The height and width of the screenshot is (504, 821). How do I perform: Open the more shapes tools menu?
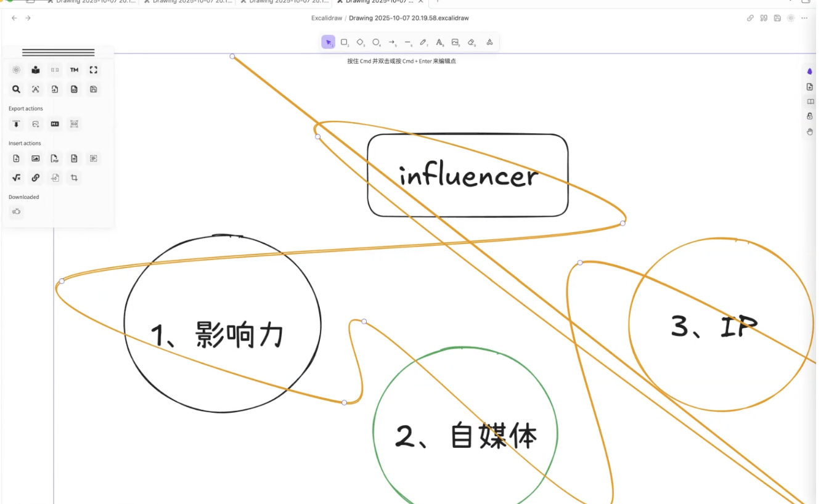click(x=489, y=43)
